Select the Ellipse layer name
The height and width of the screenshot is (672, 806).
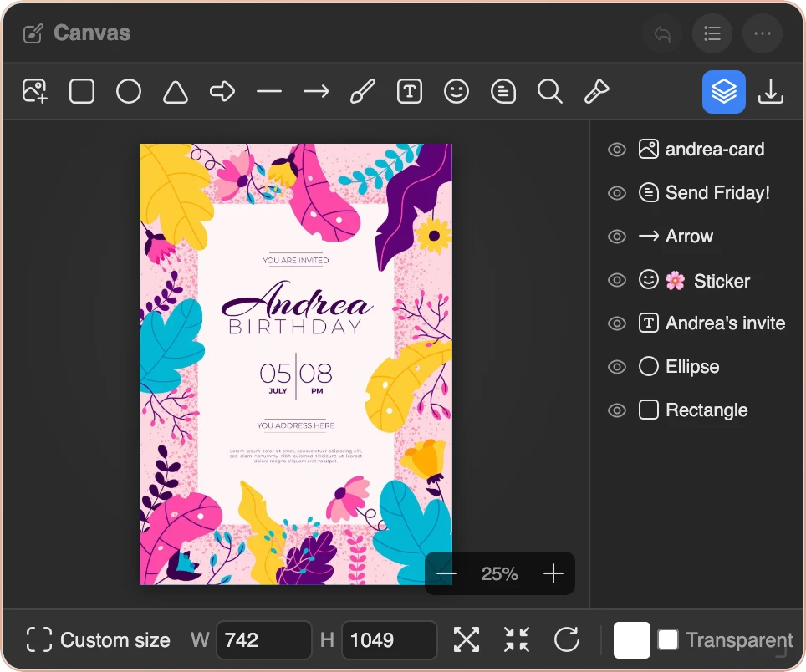(x=692, y=367)
